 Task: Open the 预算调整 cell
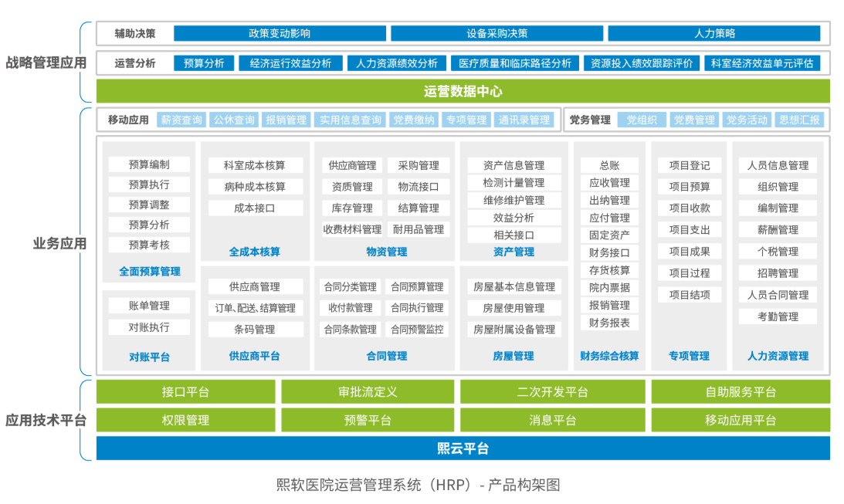pyautogui.click(x=149, y=205)
